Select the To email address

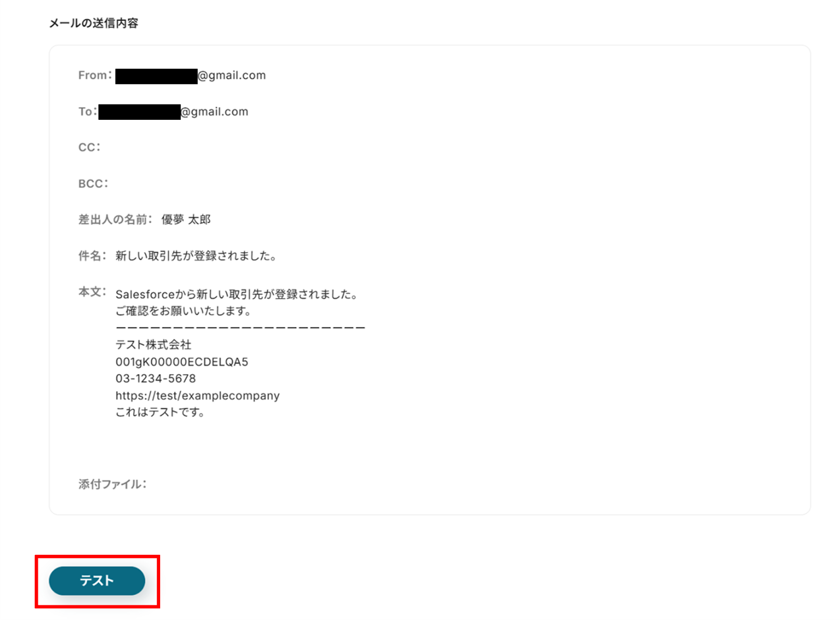tap(173, 112)
